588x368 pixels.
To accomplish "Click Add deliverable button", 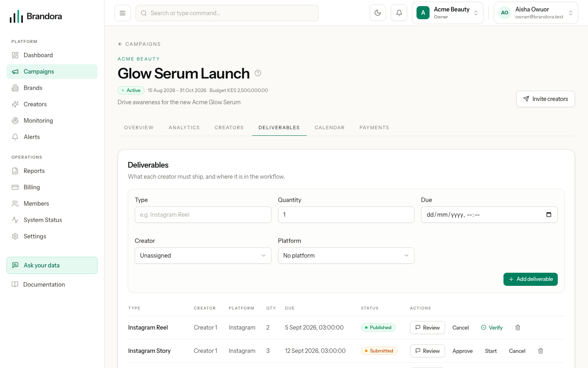I will pos(530,279).
